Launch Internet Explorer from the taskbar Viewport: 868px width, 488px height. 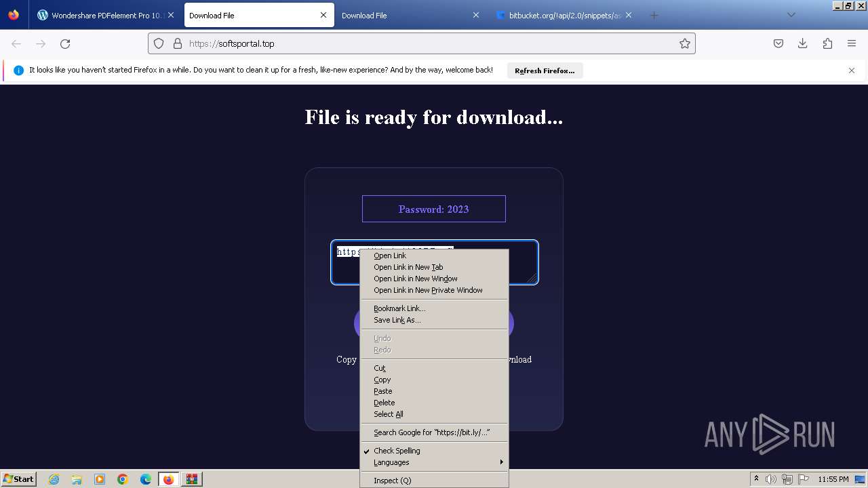coord(54,479)
